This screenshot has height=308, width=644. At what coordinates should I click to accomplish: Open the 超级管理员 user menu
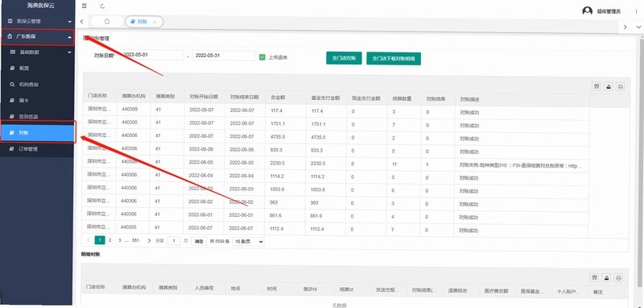[x=609, y=11]
